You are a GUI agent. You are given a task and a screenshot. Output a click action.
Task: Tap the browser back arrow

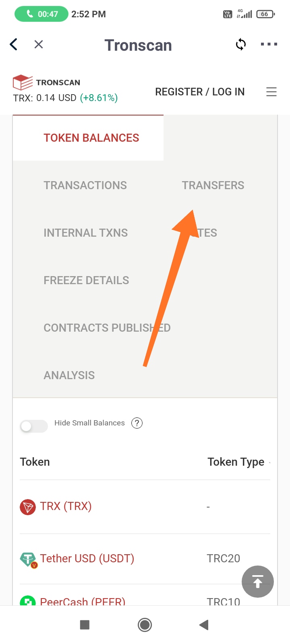[14, 44]
